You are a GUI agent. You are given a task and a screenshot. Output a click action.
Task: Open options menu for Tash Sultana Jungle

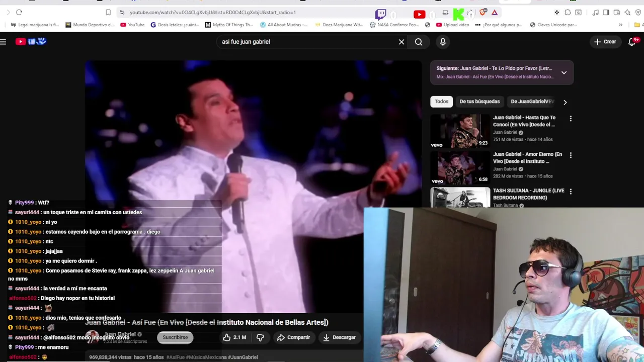pyautogui.click(x=571, y=192)
